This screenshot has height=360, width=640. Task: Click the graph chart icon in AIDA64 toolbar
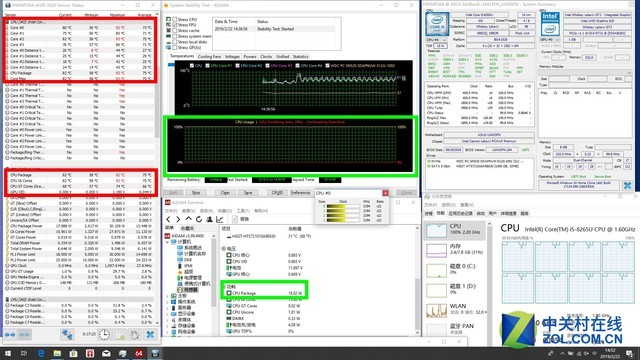pos(220,219)
